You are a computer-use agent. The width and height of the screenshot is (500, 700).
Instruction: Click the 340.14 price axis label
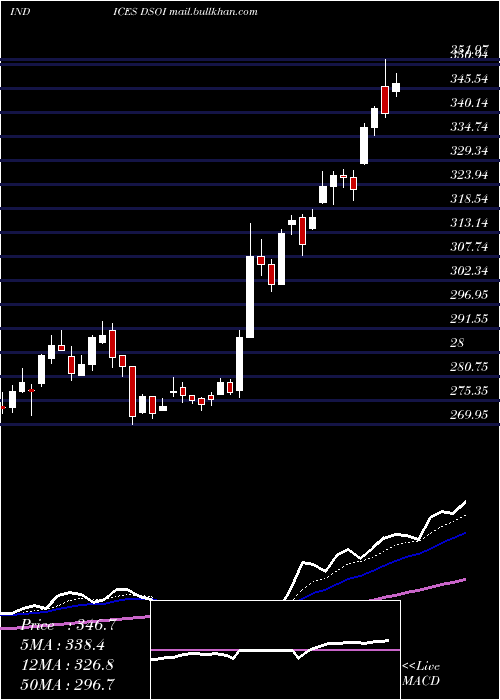tap(469, 103)
